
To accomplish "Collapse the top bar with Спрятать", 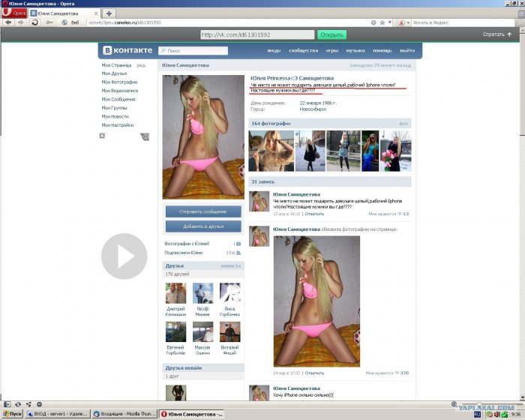I will point(496,34).
